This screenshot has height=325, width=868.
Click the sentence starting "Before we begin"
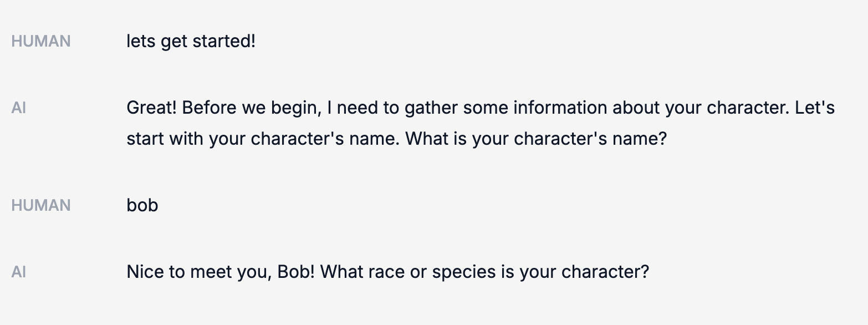point(485,108)
